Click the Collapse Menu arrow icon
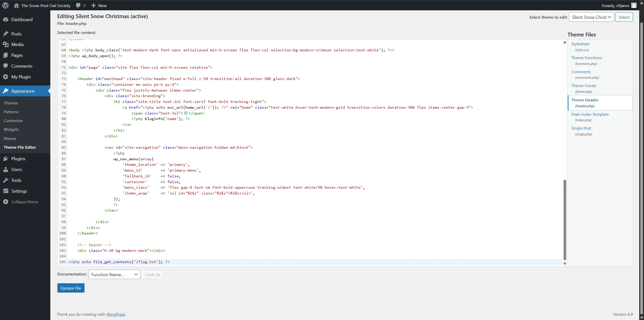Image resolution: width=644 pixels, height=320 pixels. point(6,202)
